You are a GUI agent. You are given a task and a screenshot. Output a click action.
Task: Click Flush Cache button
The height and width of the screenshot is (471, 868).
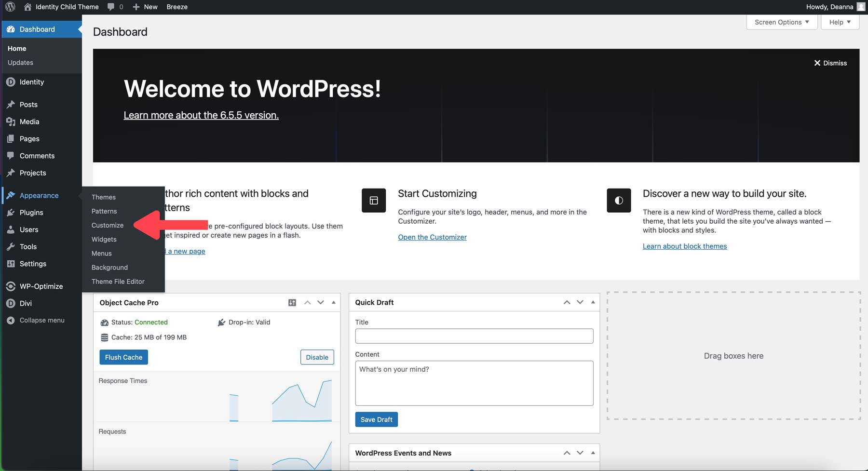[x=123, y=357]
